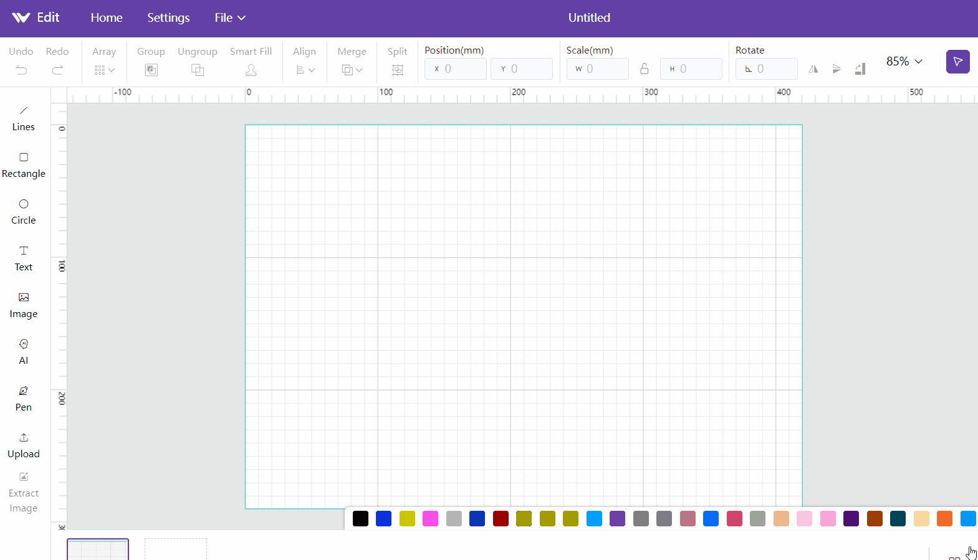Click the Smart Fill button
Screen dimensions: 978x560
tap(251, 61)
